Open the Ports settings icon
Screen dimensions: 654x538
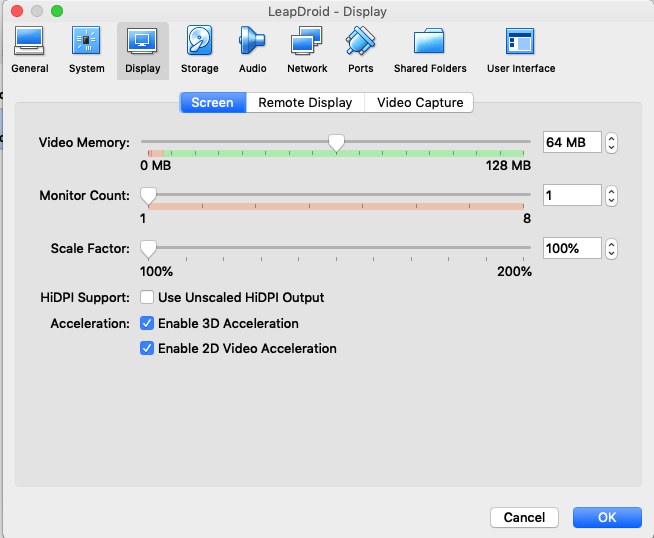click(x=360, y=49)
